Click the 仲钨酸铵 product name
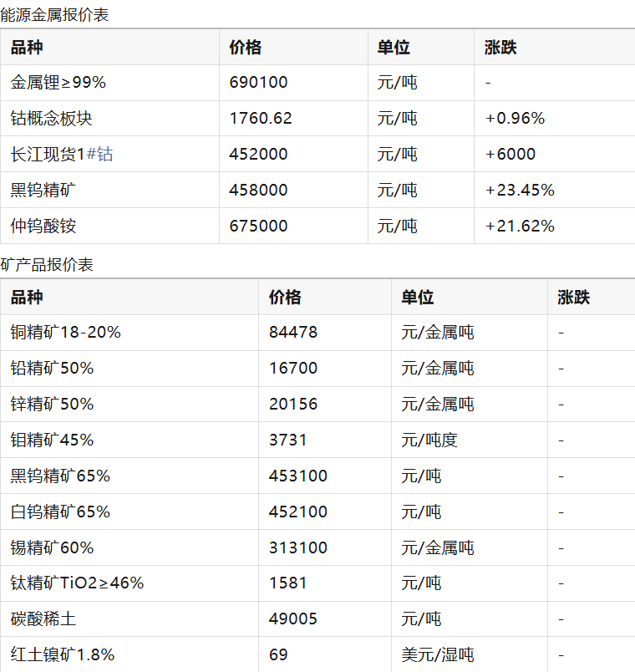This screenshot has height=672, width=635. pos(43,227)
